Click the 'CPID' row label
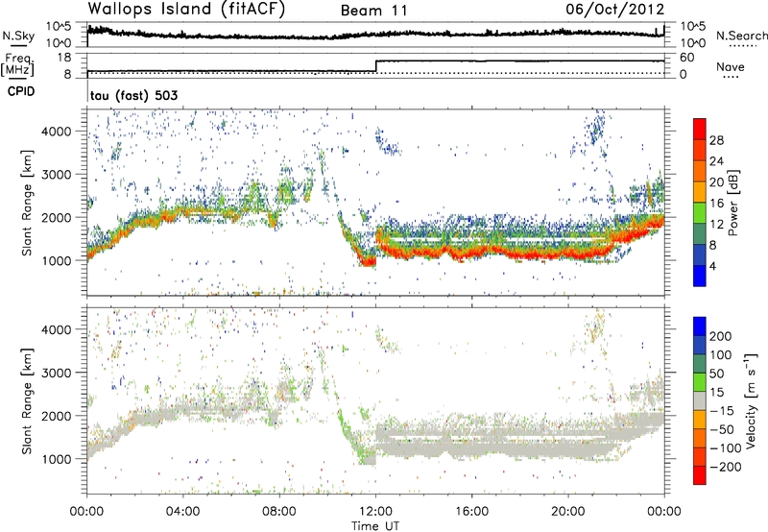Image resolution: width=768 pixels, height=532 pixels. tap(21, 91)
